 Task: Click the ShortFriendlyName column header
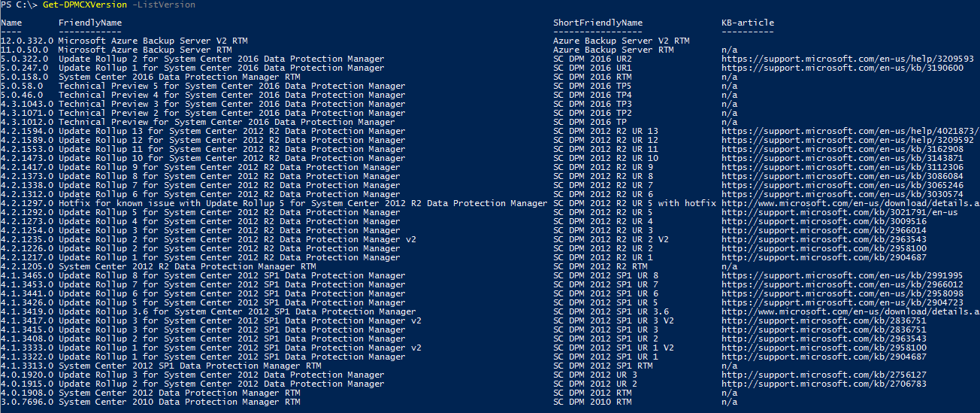[x=597, y=23]
